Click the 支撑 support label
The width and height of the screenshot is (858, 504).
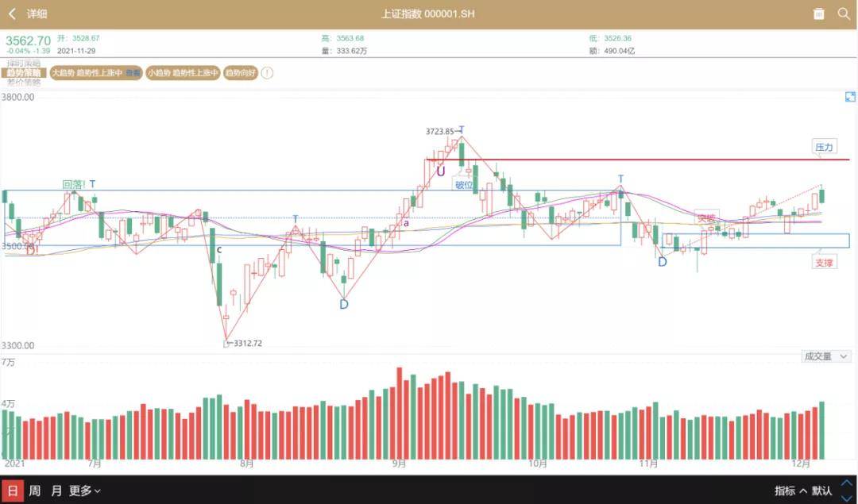click(824, 263)
